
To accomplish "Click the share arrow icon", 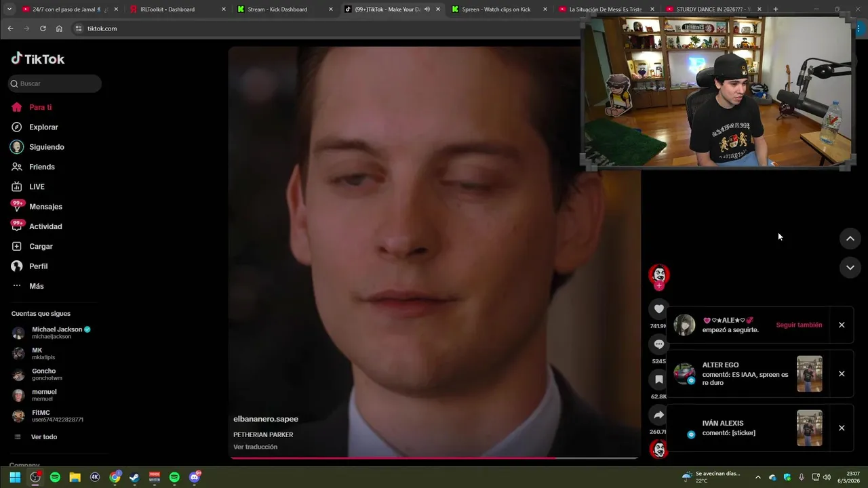I will [658, 415].
